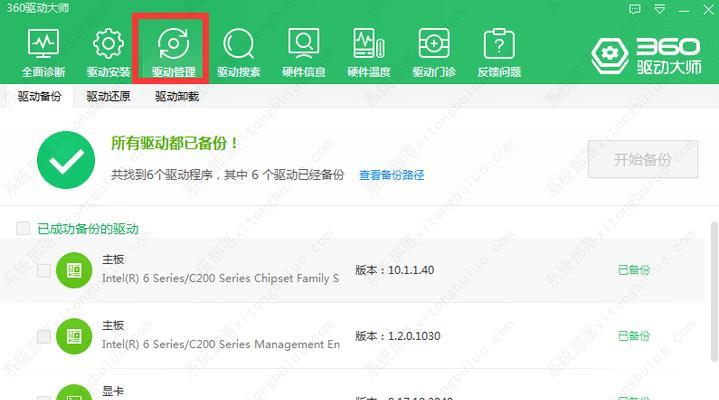The height and width of the screenshot is (400, 719).
Task: Open 驱动搜索 driver search
Action: click(x=238, y=53)
